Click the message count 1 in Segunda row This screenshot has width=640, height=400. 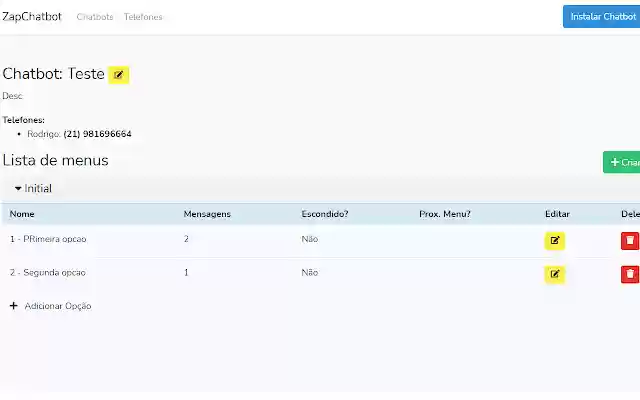click(186, 272)
